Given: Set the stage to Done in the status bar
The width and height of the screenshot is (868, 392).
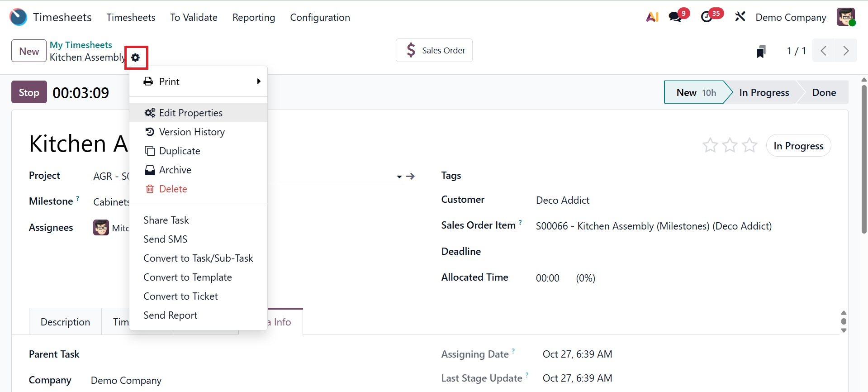Looking at the screenshot, I should (824, 92).
